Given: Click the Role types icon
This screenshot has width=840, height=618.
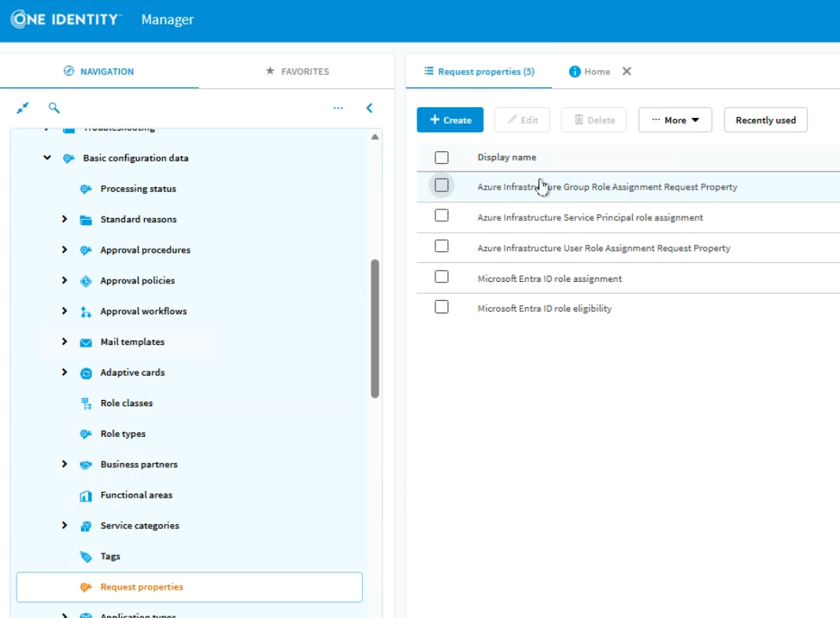Looking at the screenshot, I should click(x=86, y=434).
